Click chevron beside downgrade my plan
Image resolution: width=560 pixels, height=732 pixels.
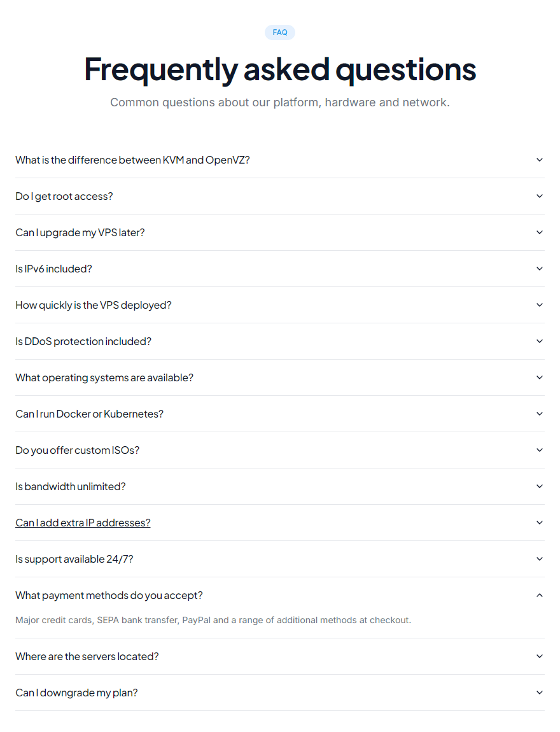coord(540,693)
